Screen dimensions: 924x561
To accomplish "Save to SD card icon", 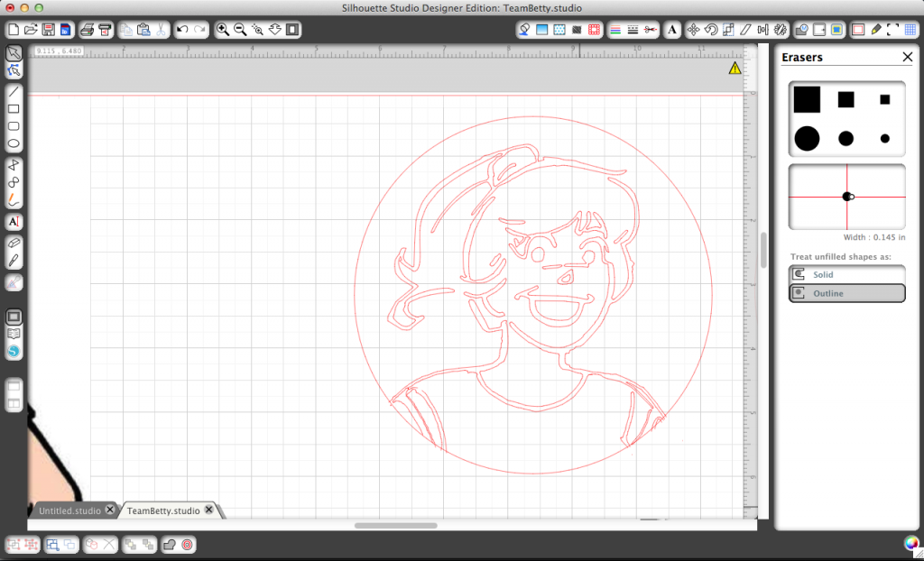I will pyautogui.click(x=65, y=30).
